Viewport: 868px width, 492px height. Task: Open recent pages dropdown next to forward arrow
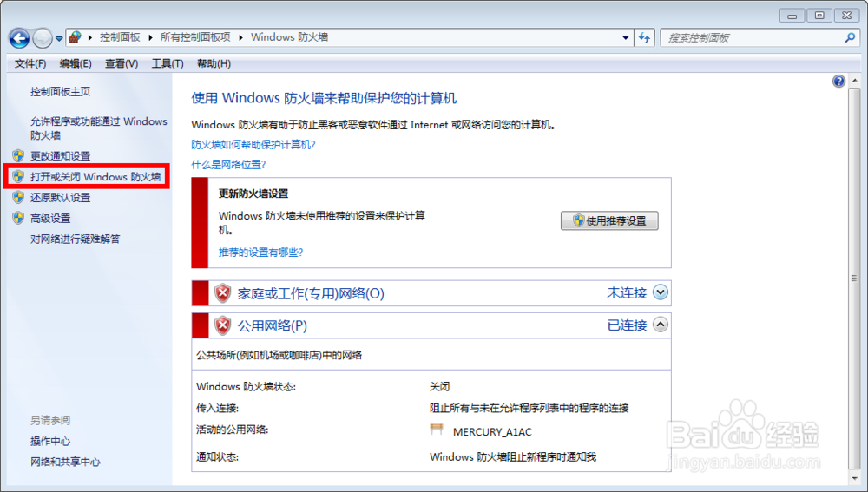click(59, 39)
